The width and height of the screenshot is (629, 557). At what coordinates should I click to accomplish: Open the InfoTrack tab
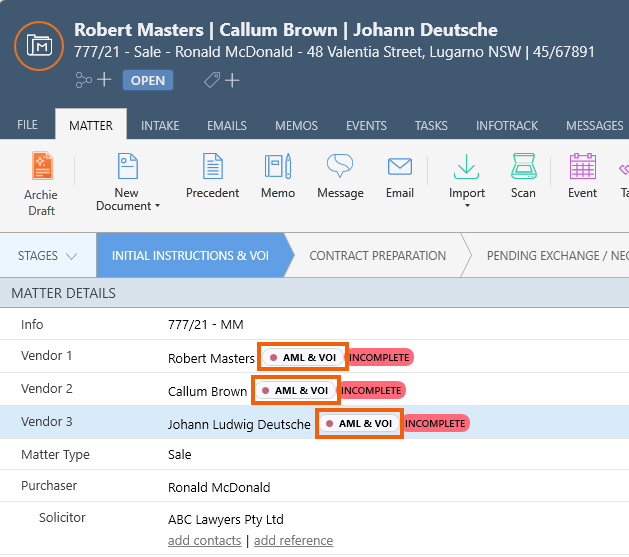tap(507, 125)
